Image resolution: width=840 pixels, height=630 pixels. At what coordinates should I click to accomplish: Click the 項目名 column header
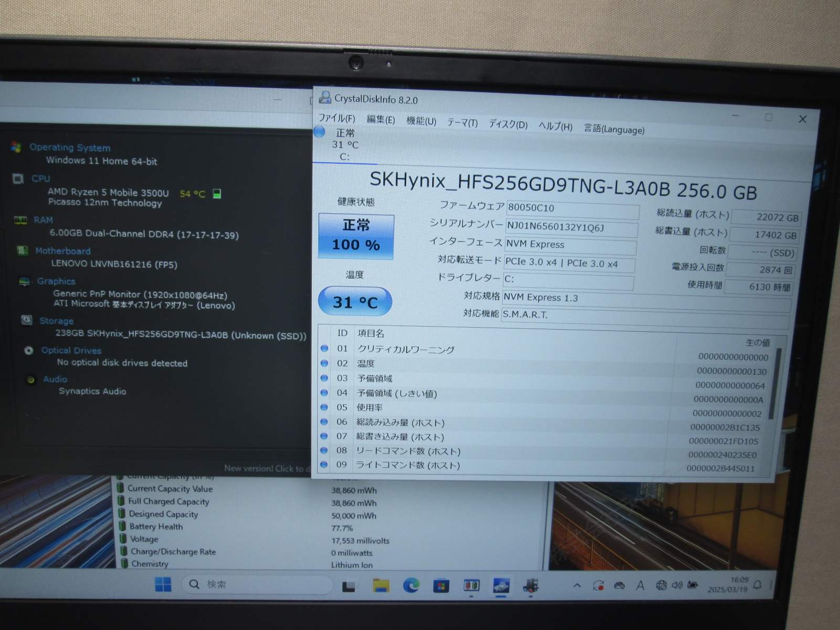[x=371, y=333]
